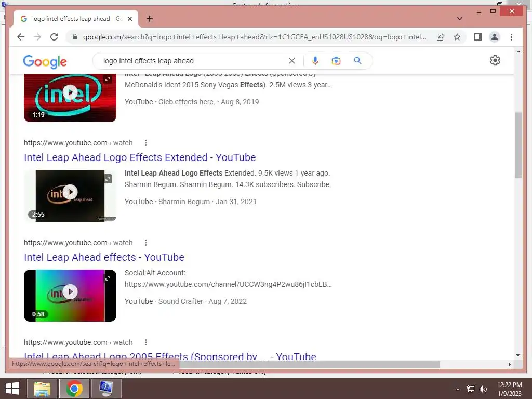
Task: Open the Windows Start menu
Action: point(12,389)
